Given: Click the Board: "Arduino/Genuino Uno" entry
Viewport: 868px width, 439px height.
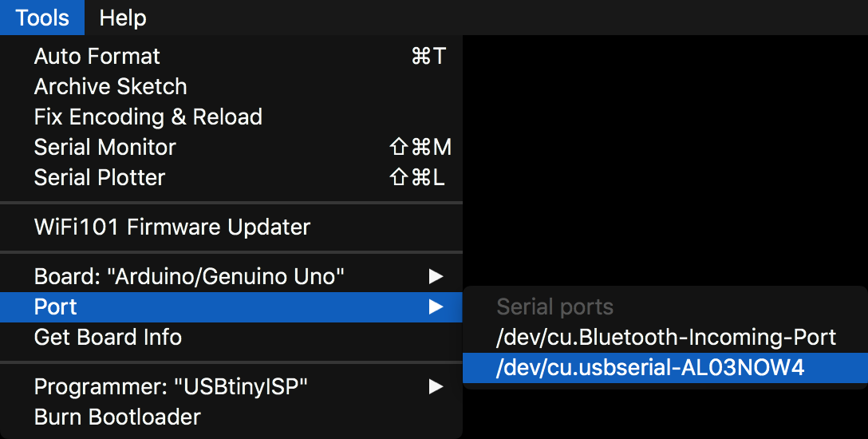Looking at the screenshot, I should 189,277.
